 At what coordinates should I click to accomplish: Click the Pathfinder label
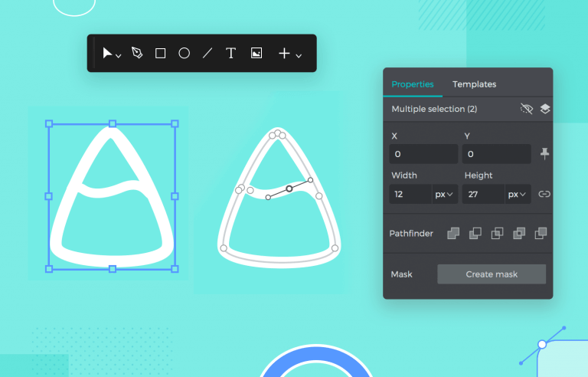(411, 234)
